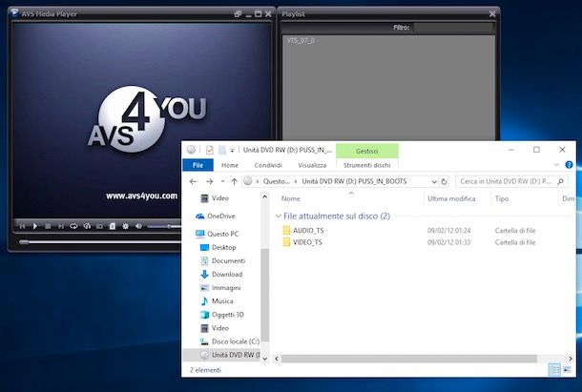The image size is (582, 392).
Task: Open Musica in the sidebar
Action: 218,301
